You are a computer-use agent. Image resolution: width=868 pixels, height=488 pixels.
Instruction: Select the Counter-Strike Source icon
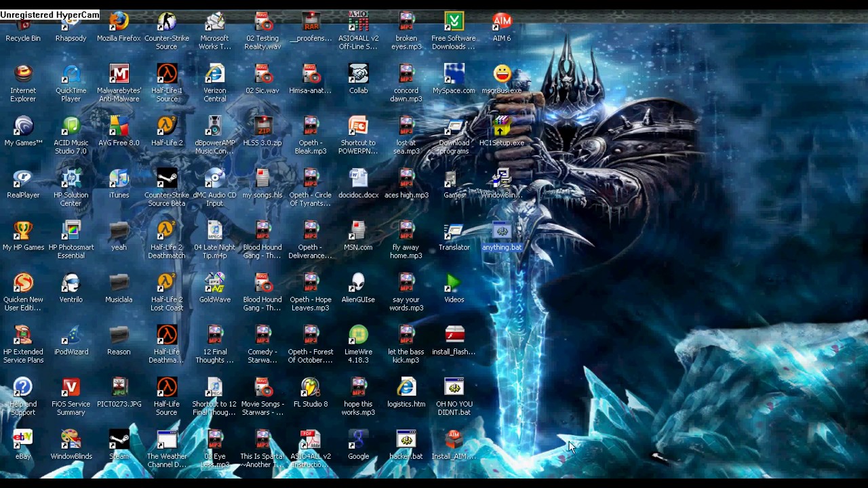167,31
